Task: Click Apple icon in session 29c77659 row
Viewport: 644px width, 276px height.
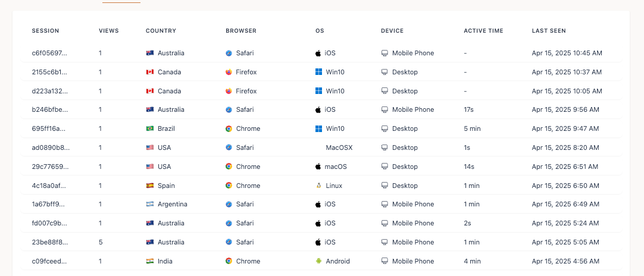Action: (x=318, y=167)
